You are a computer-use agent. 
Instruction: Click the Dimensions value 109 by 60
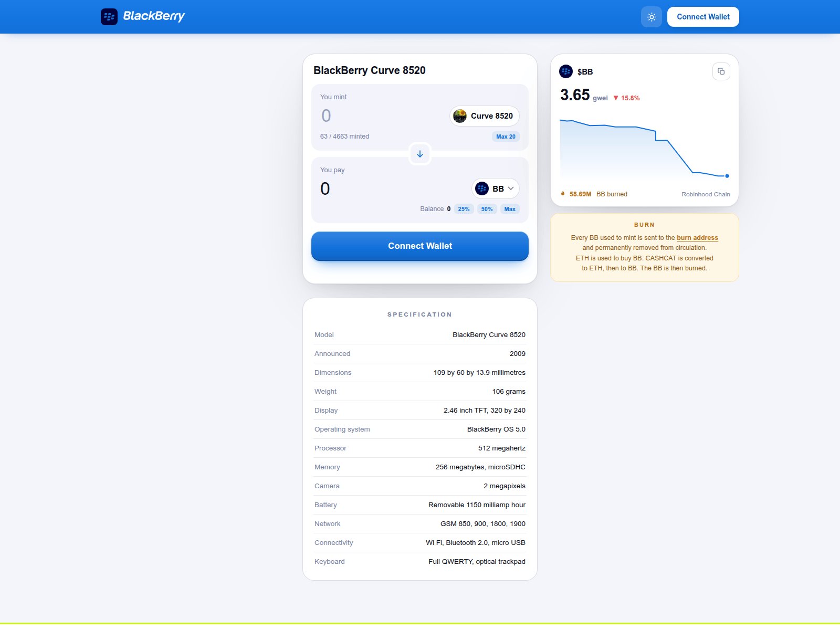point(479,373)
